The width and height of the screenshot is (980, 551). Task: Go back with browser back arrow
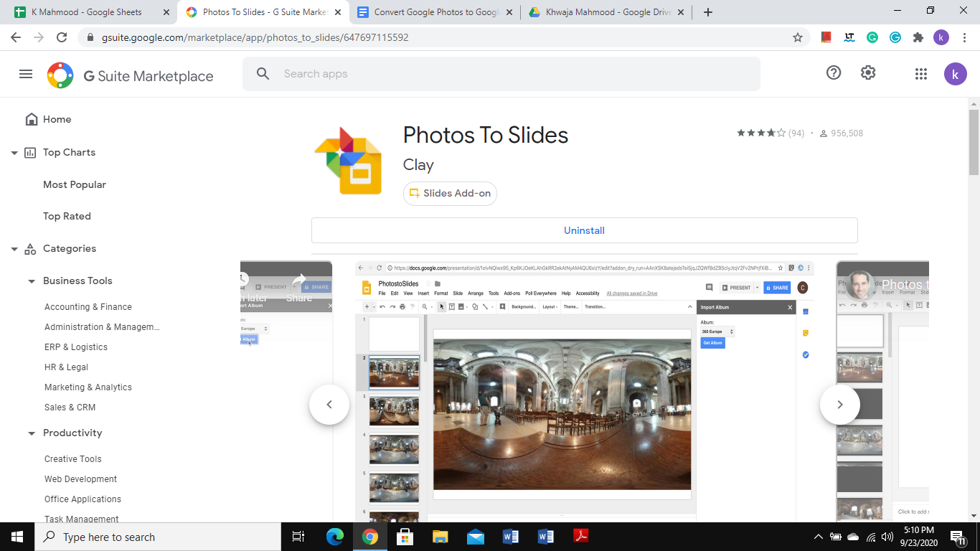(16, 37)
